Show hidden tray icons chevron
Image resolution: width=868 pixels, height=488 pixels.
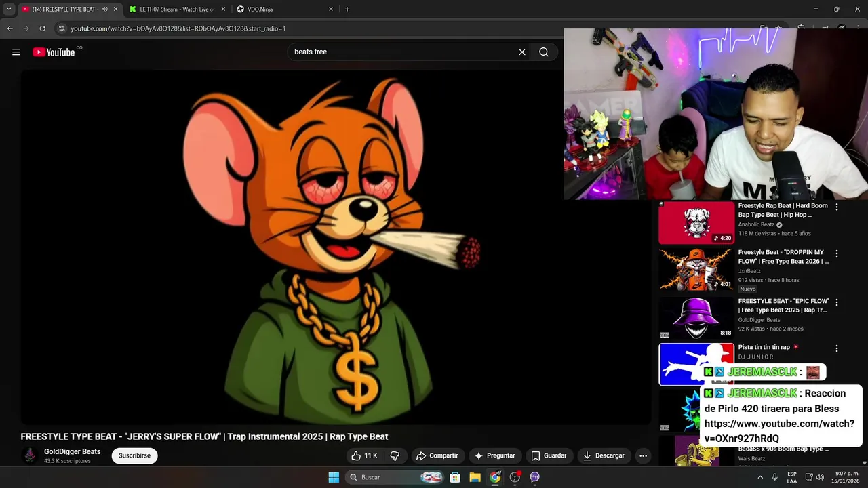(759, 477)
